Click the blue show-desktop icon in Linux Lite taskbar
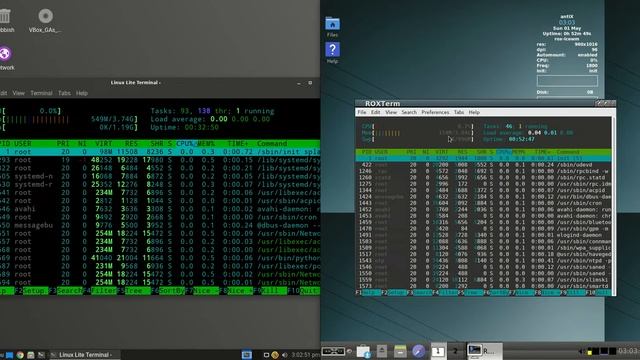 [x=9, y=355]
